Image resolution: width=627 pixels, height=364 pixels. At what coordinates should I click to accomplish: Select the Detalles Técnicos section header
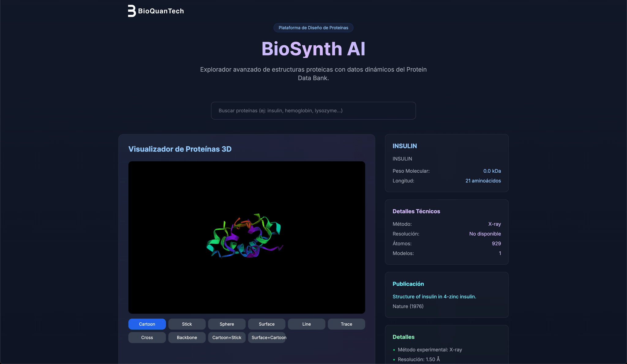pyautogui.click(x=416, y=211)
